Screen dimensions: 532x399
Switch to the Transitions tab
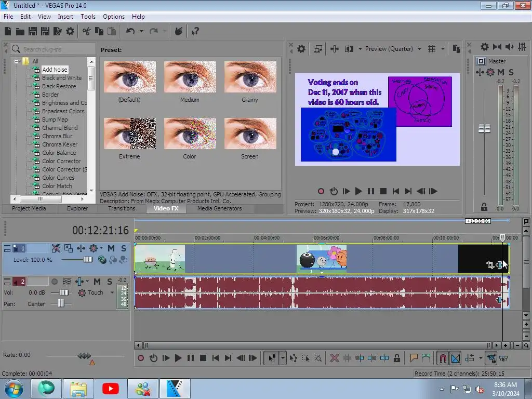[x=122, y=208]
